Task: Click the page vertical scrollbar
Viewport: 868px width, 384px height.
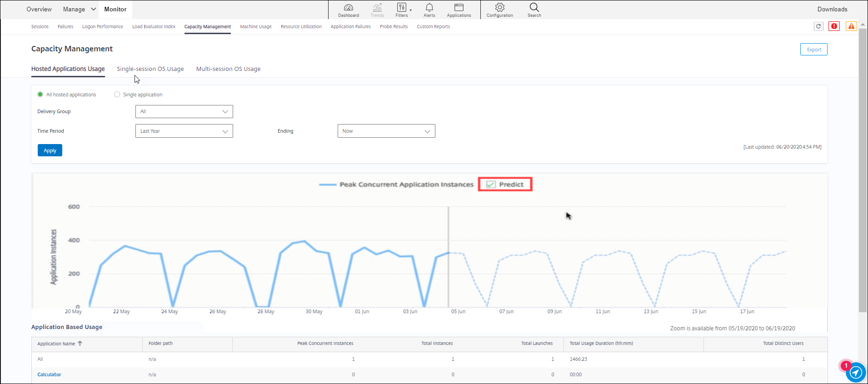Action: pyautogui.click(x=863, y=170)
